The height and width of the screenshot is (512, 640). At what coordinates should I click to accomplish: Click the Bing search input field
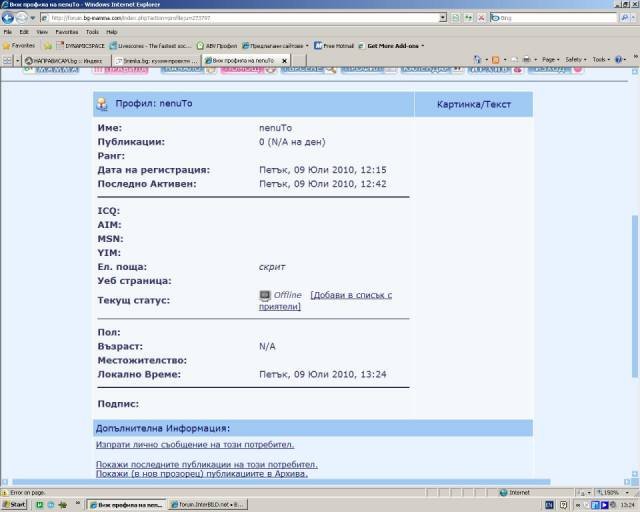point(560,18)
